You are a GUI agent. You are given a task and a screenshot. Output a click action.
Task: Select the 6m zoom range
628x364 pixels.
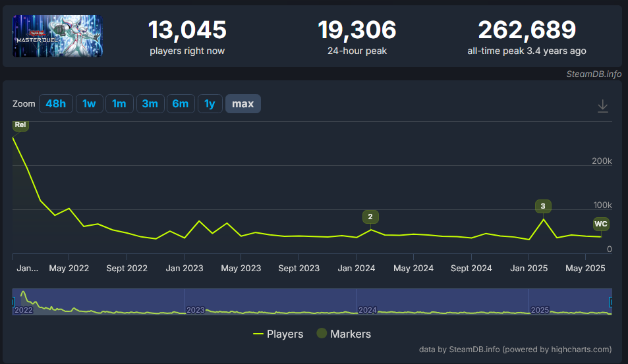pos(181,103)
